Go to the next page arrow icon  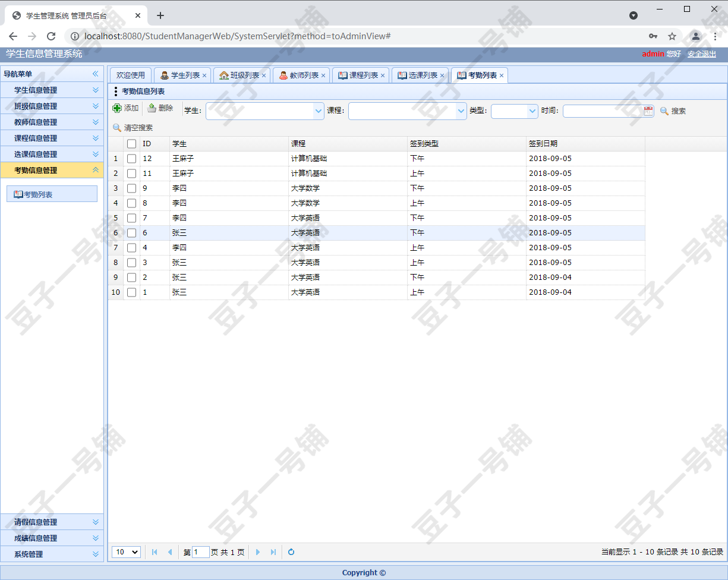click(x=257, y=552)
